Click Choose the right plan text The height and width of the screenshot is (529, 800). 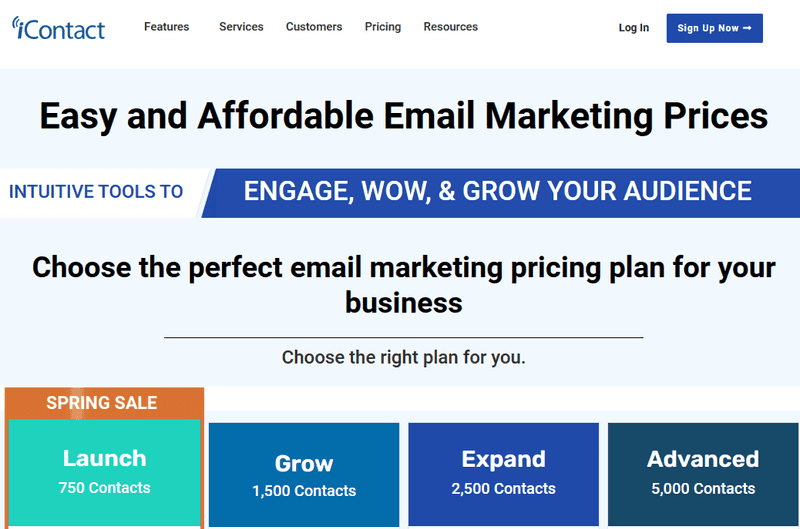coord(404,357)
